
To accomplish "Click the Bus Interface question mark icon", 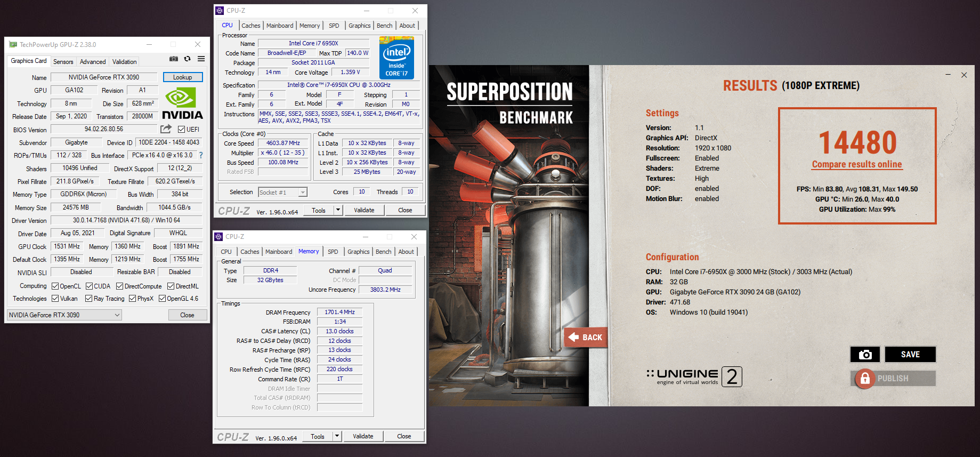I will click(x=201, y=155).
